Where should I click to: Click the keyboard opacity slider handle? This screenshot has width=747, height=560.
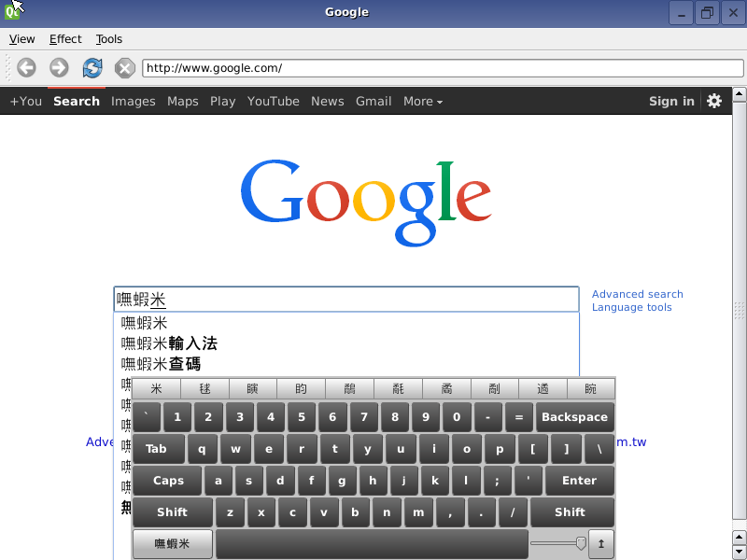click(x=581, y=543)
